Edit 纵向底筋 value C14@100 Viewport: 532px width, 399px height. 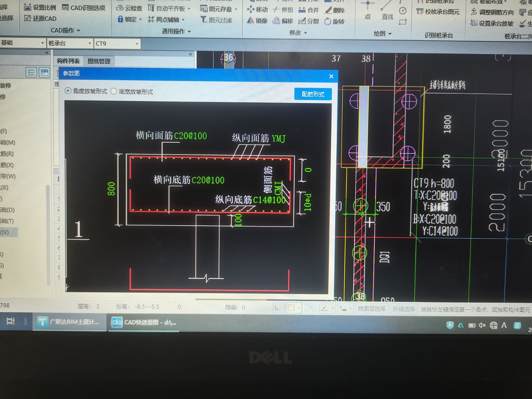269,200
